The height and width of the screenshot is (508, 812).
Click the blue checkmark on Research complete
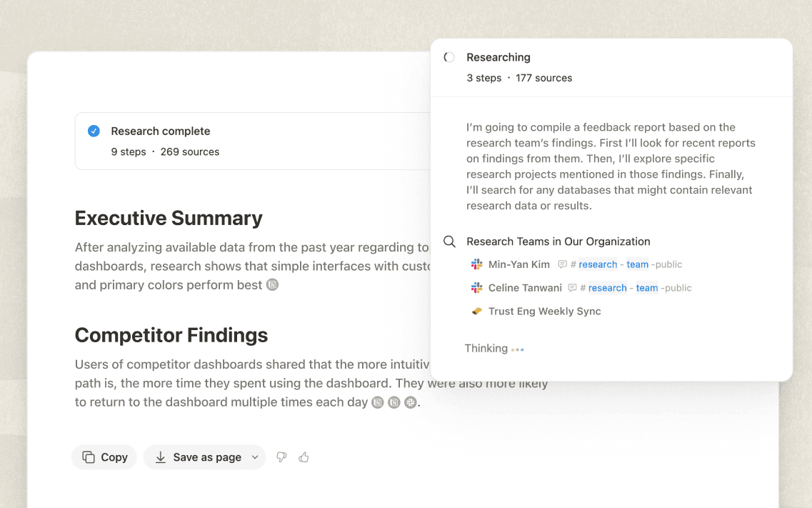click(x=94, y=131)
